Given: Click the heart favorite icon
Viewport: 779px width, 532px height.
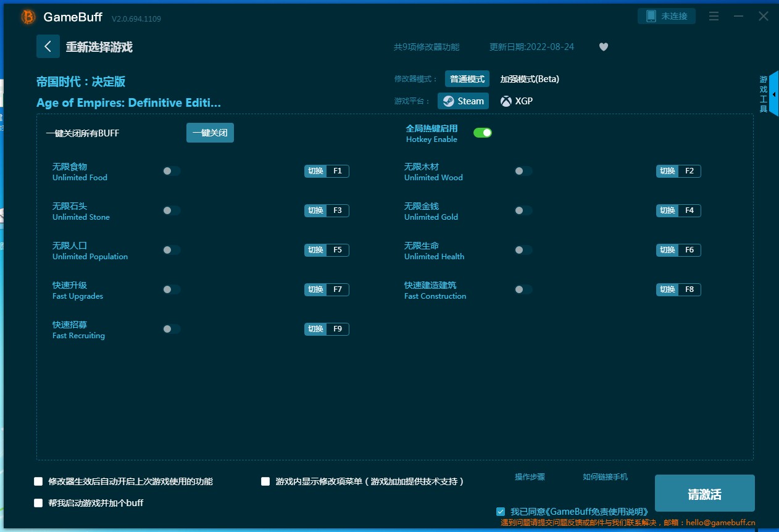Looking at the screenshot, I should 604,47.
